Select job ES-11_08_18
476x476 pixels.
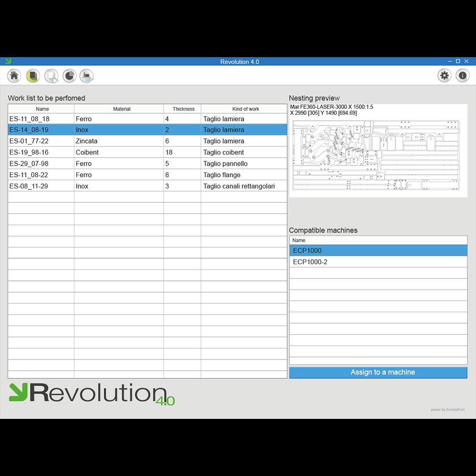point(147,119)
